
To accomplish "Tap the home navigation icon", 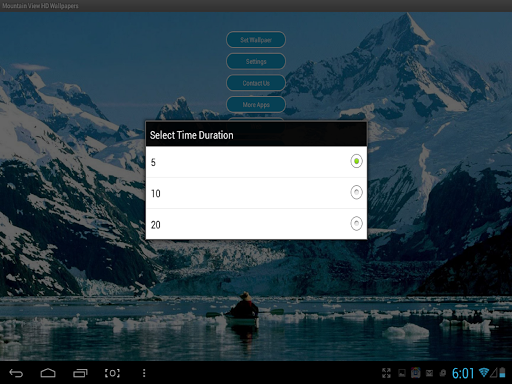I will [x=48, y=373].
